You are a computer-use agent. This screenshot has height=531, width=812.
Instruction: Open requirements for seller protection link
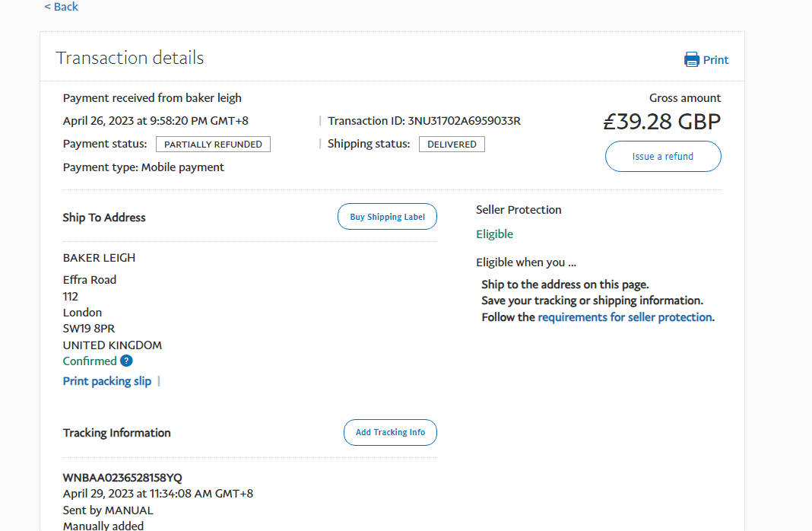(x=625, y=317)
